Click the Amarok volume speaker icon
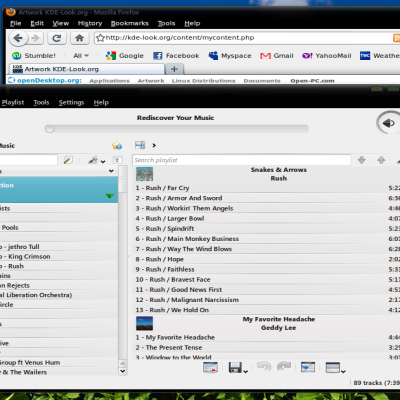Viewport: 400px width, 400px height. pos(388,123)
